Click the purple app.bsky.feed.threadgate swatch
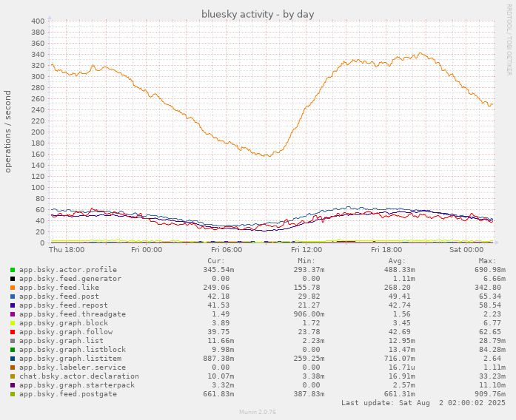 pos(13,314)
